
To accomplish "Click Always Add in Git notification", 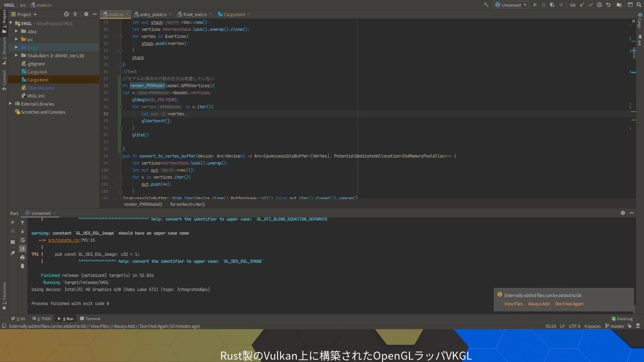I will click(538, 304).
